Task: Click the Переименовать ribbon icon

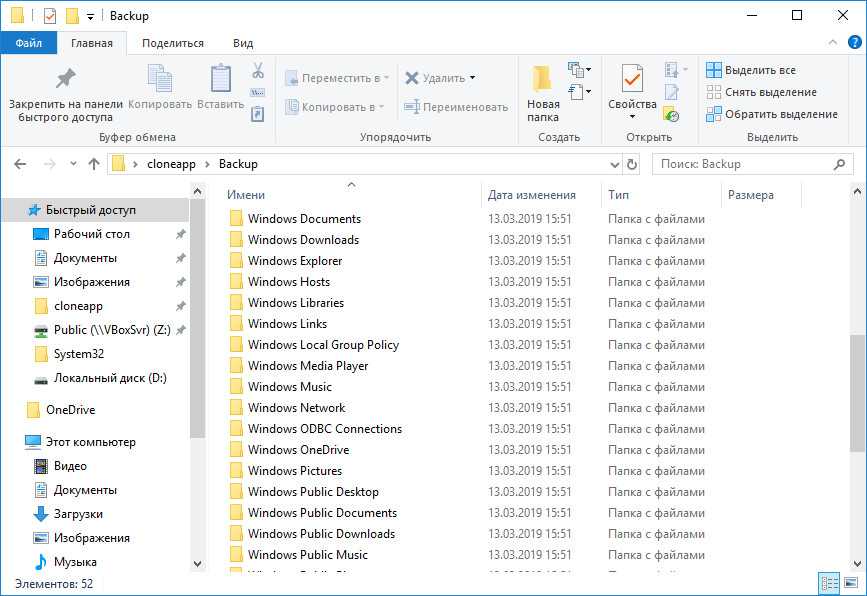Action: [411, 107]
